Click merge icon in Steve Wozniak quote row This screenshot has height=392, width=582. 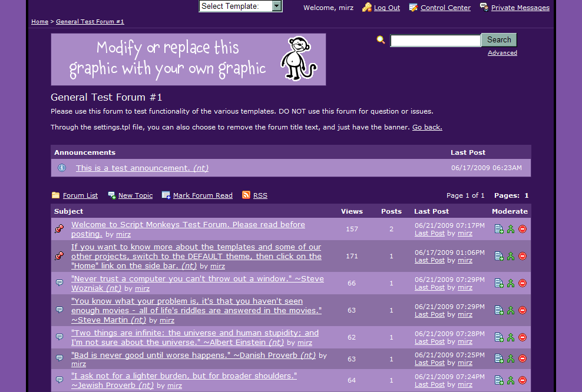coord(511,283)
